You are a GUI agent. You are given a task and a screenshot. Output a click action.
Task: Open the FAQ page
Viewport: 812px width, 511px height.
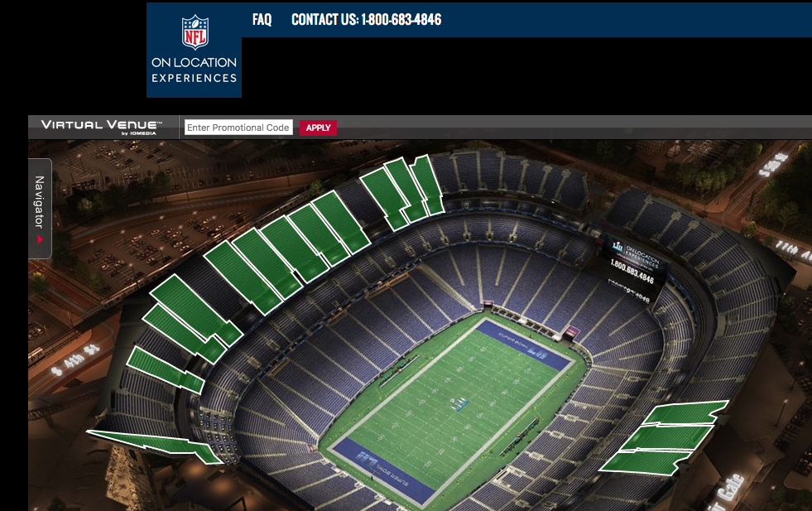(x=262, y=20)
